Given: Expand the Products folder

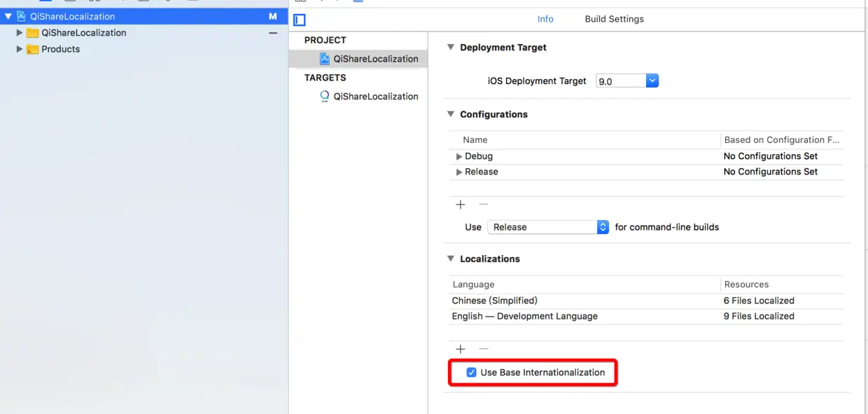Looking at the screenshot, I should (20, 49).
